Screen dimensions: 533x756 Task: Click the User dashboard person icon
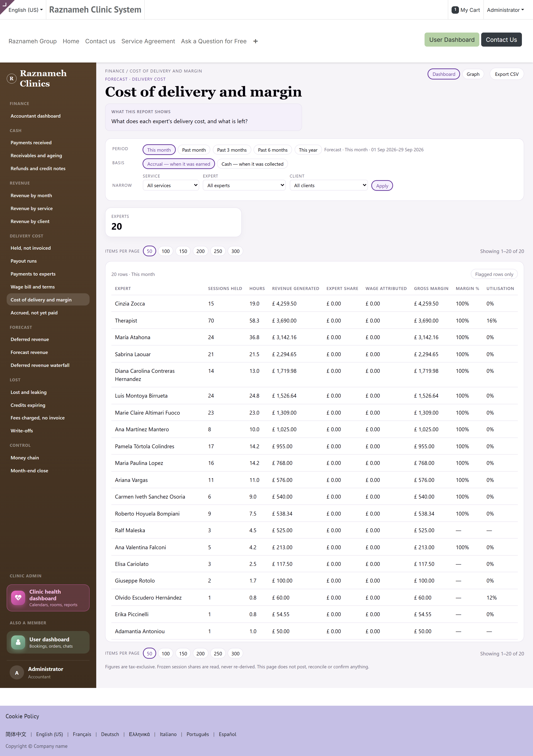(x=18, y=642)
